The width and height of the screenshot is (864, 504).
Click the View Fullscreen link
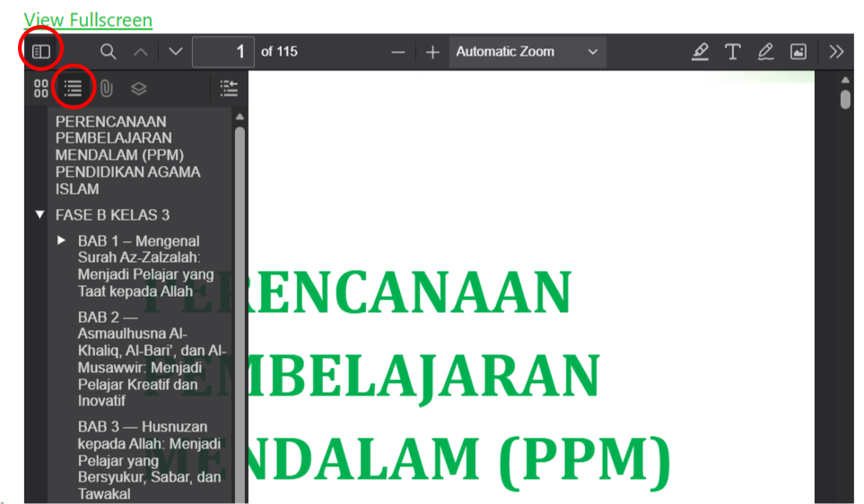88,20
